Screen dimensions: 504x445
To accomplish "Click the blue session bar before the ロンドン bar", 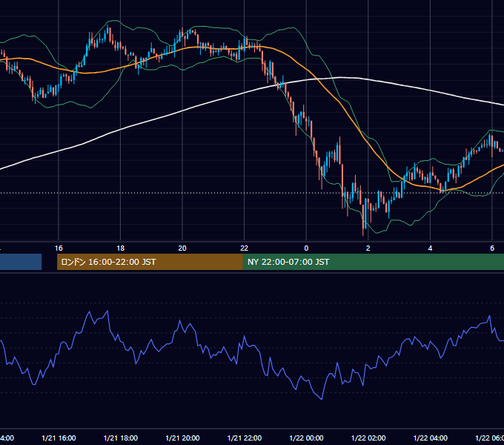I will (x=21, y=262).
